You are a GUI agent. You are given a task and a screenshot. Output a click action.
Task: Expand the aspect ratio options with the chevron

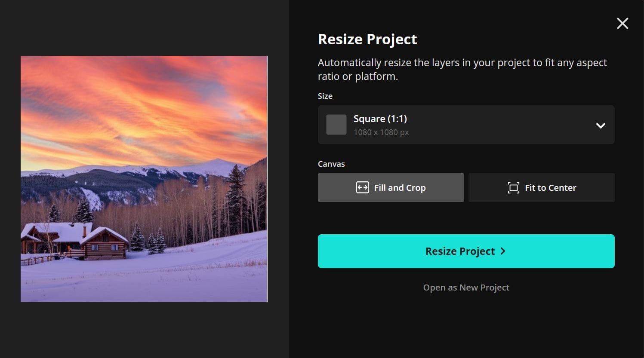click(600, 125)
